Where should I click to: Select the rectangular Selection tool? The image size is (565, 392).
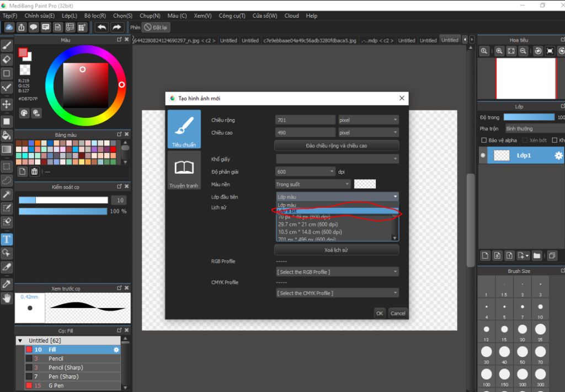point(7,167)
